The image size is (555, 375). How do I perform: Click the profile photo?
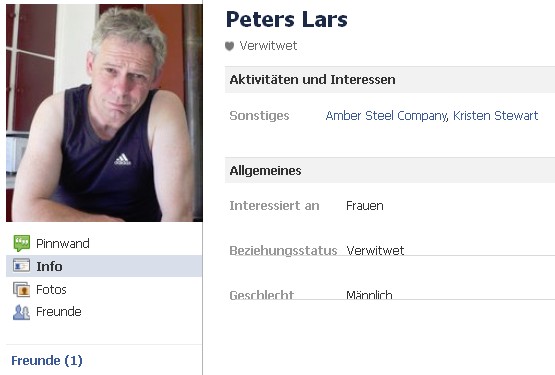pyautogui.click(x=104, y=113)
